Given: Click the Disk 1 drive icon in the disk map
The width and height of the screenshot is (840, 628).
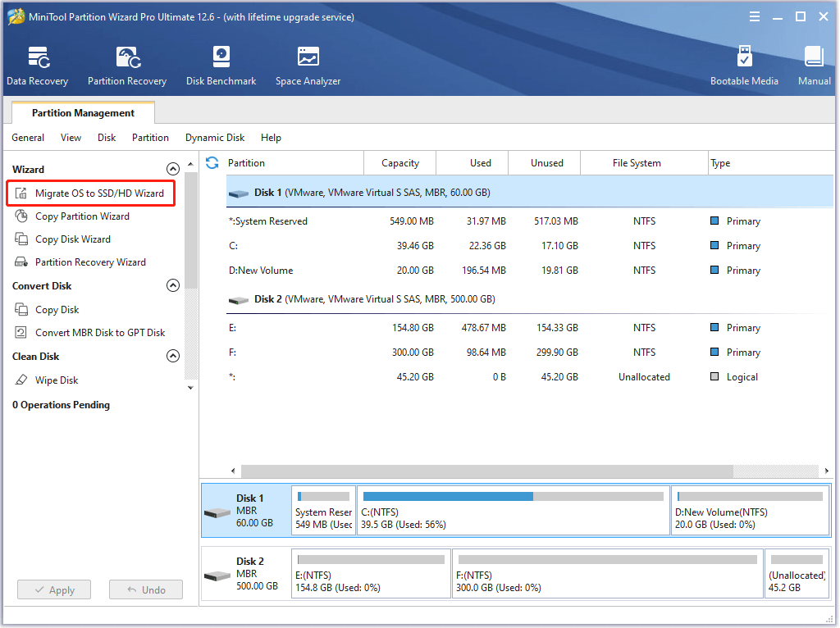Looking at the screenshot, I should click(217, 512).
